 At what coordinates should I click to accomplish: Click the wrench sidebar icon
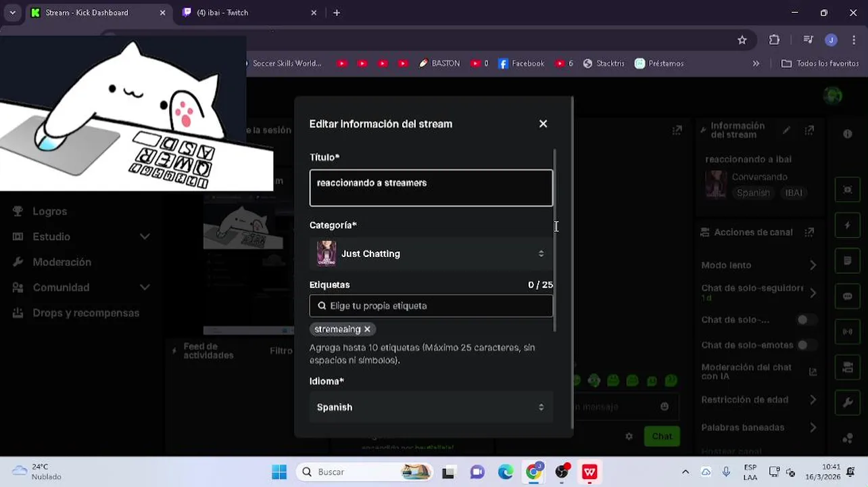[x=848, y=403]
